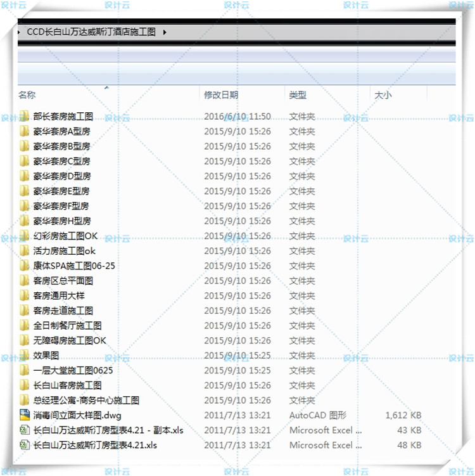Sort by the 类型 column header
Image resolution: width=475 pixels, height=476 pixels.
298,95
